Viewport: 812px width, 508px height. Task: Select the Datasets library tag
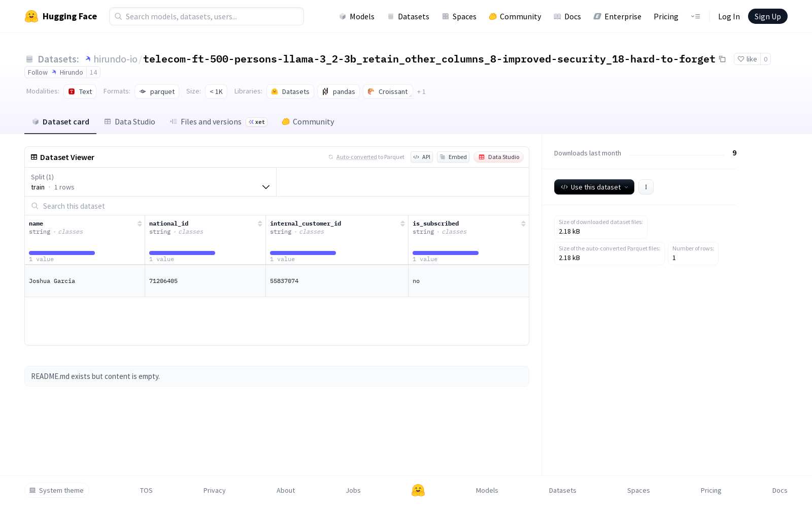click(x=290, y=91)
